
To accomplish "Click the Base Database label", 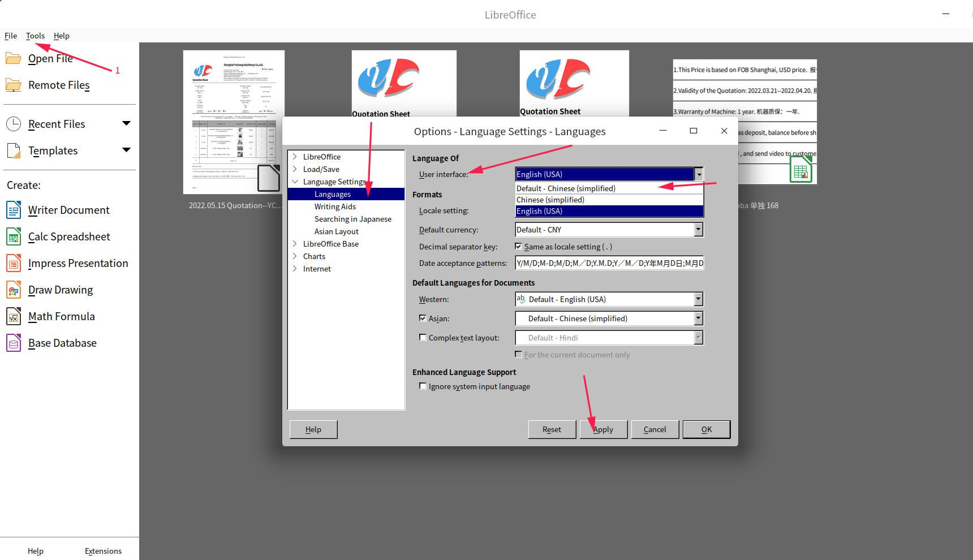I will click(x=62, y=343).
